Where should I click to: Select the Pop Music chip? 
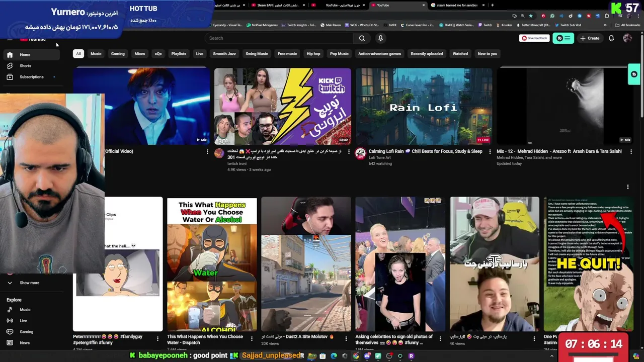click(339, 54)
